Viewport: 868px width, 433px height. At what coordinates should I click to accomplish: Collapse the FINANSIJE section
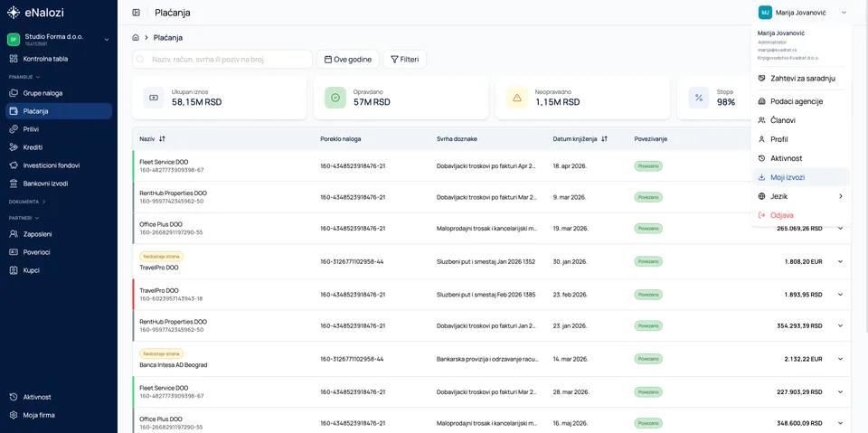24,77
